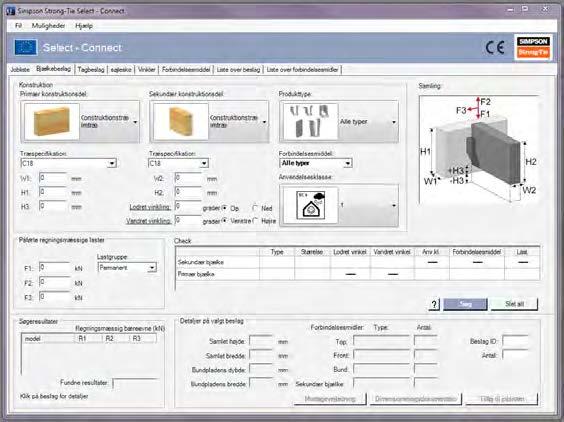Click the Søg search button
Screen dimensions: 564x422
465,304
